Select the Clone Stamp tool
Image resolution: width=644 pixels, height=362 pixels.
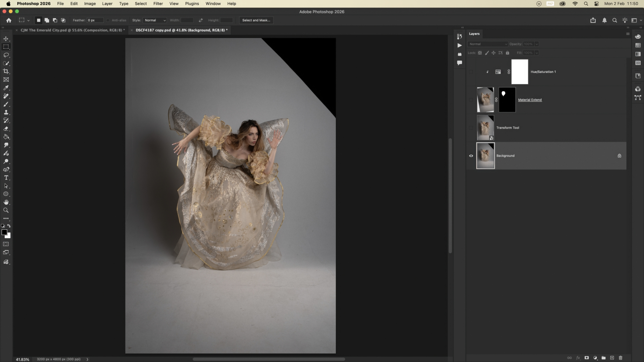click(x=6, y=112)
